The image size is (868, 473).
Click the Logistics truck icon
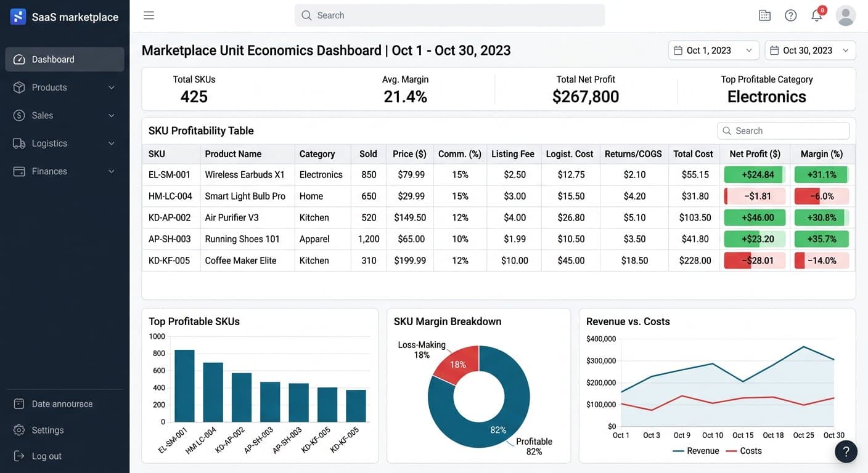coord(19,144)
